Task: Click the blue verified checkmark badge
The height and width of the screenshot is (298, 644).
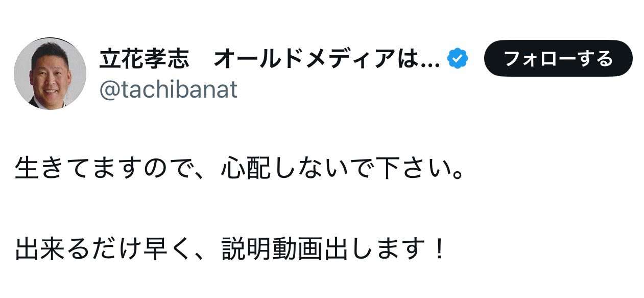Action: click(458, 60)
